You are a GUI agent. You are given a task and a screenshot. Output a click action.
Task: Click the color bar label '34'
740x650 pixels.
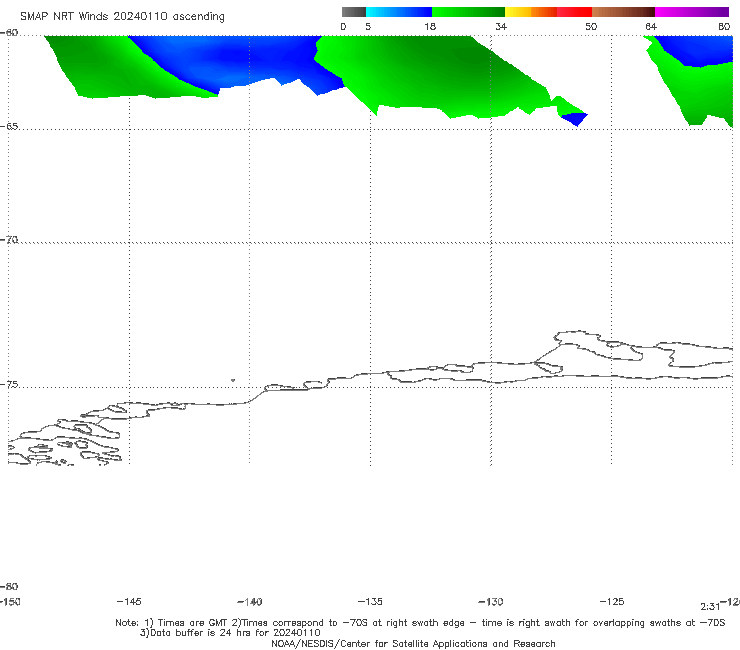tap(501, 26)
